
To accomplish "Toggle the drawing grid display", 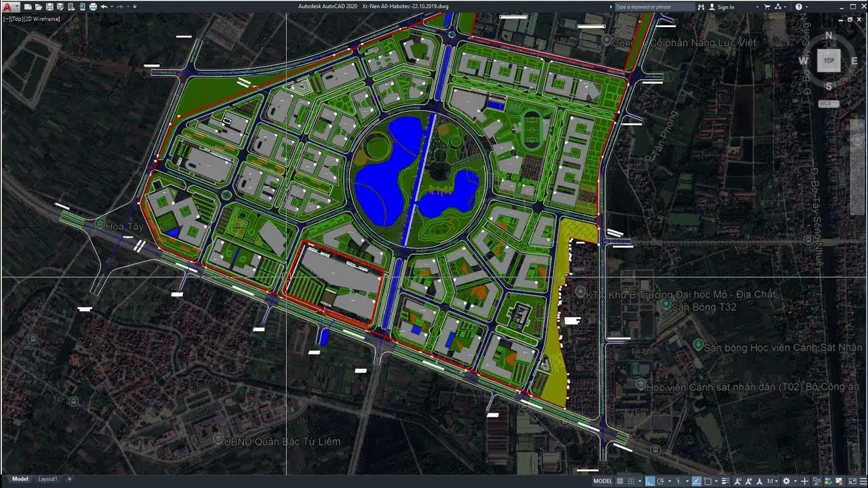I will click(x=620, y=481).
